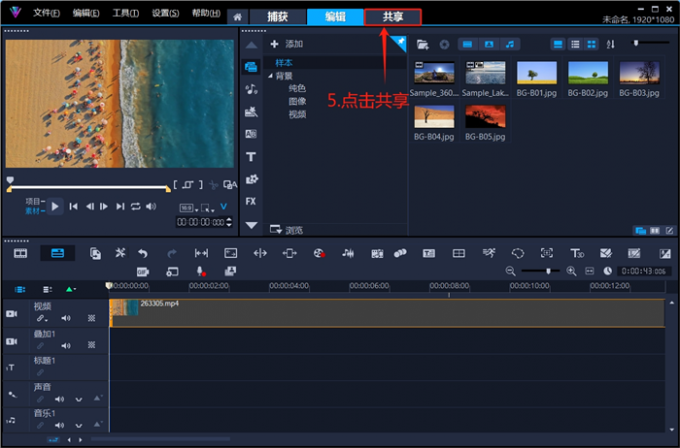The image size is (680, 448).
Task: Expand the 声音 track options chevron
Action: pyautogui.click(x=79, y=399)
